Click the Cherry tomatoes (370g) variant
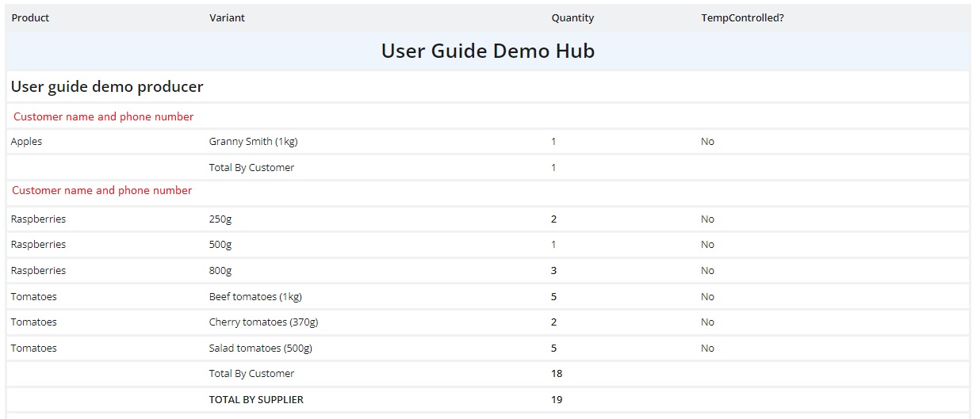 [x=263, y=322]
